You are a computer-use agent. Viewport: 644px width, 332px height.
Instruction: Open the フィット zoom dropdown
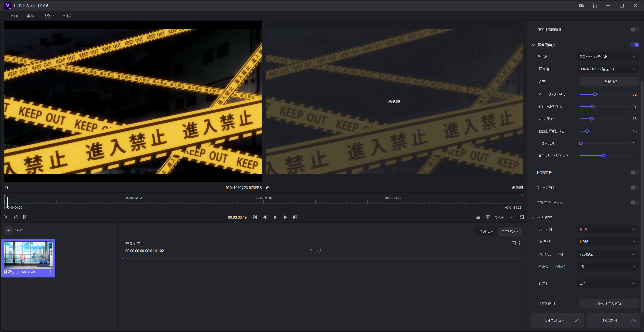504,217
